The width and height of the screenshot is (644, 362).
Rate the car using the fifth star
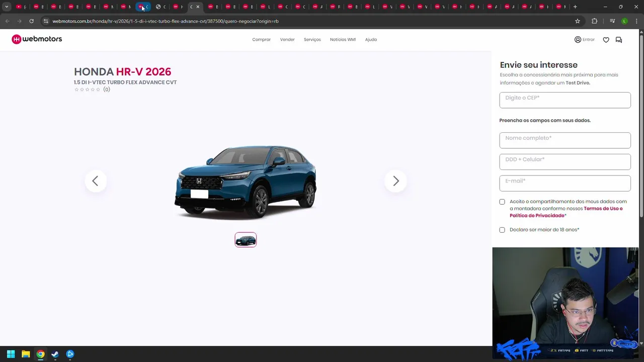tap(98, 89)
